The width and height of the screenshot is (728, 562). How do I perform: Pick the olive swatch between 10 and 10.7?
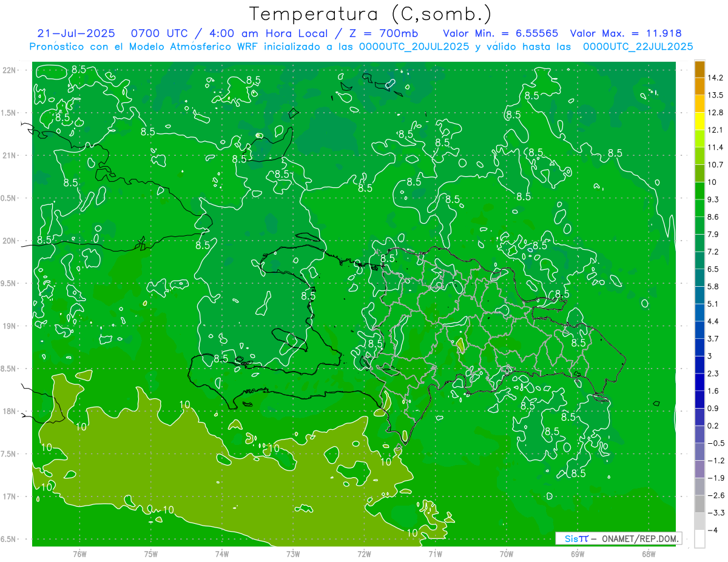point(699,173)
